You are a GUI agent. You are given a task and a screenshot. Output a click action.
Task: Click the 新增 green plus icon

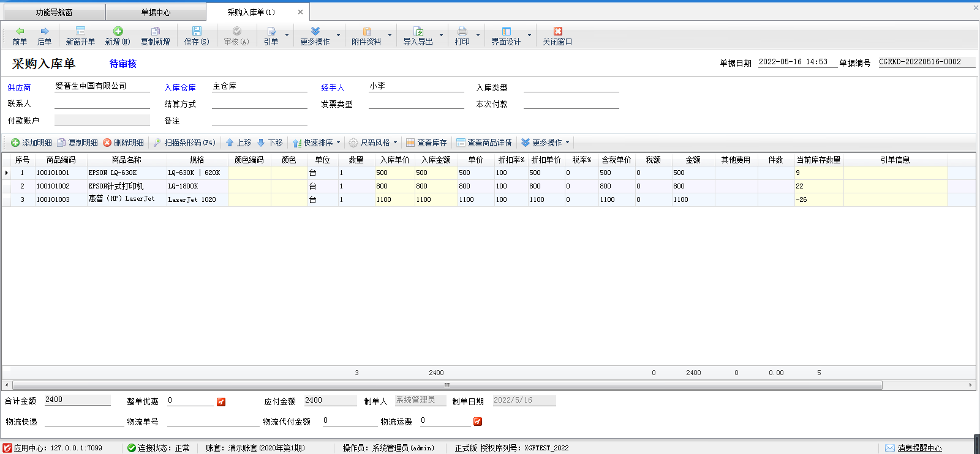[x=118, y=31]
